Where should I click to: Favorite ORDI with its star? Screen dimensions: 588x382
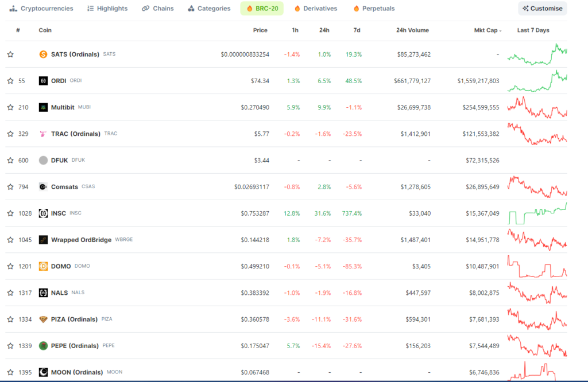point(10,81)
